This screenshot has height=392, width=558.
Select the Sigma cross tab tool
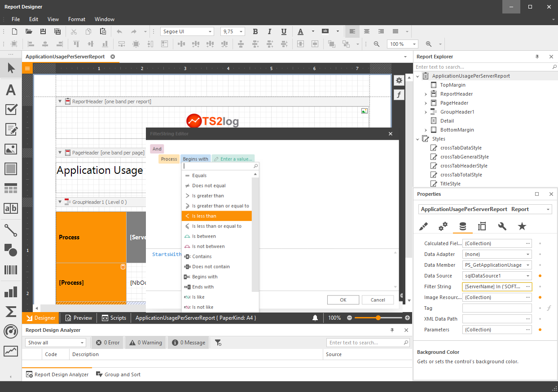(x=11, y=312)
